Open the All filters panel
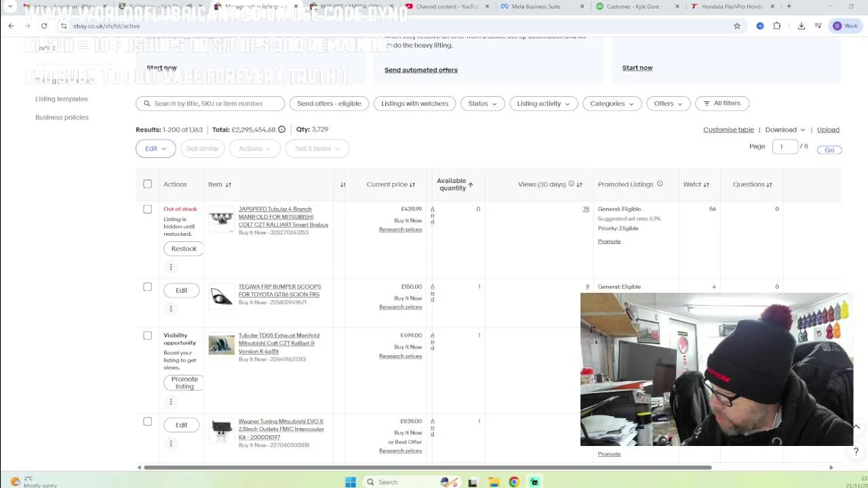The width and height of the screenshot is (868, 488). pyautogui.click(x=722, y=103)
